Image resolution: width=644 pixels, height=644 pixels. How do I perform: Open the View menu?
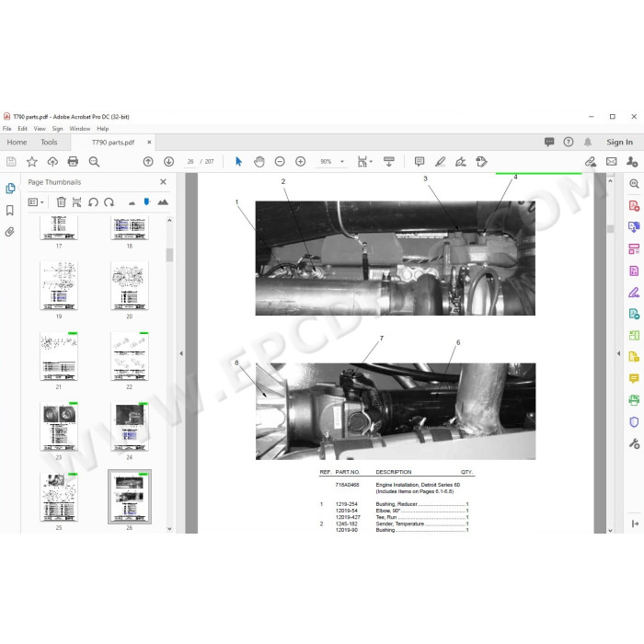click(x=40, y=129)
